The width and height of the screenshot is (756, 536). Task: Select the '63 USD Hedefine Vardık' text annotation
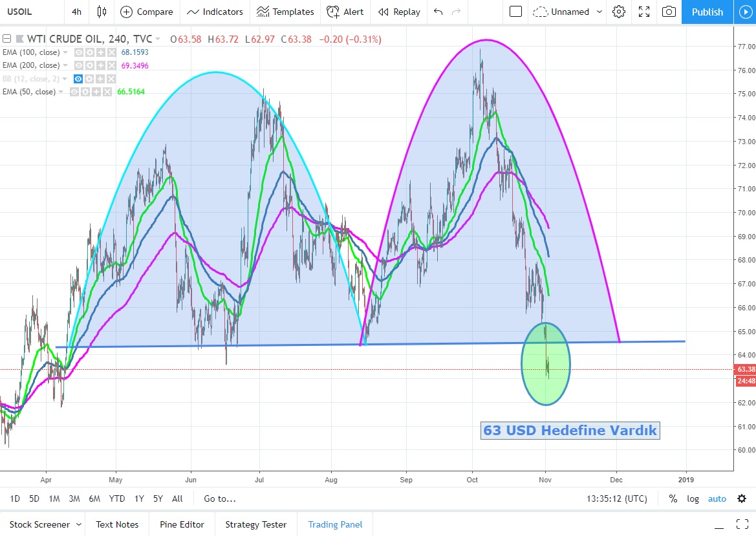pos(570,431)
